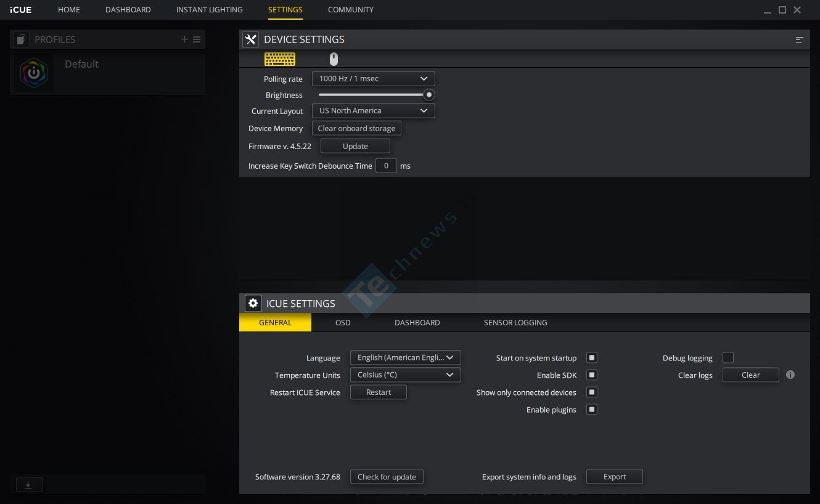This screenshot has height=504, width=820.
Task: Switch to iCUE Settings DASHBOARD tab
Action: [x=417, y=322]
